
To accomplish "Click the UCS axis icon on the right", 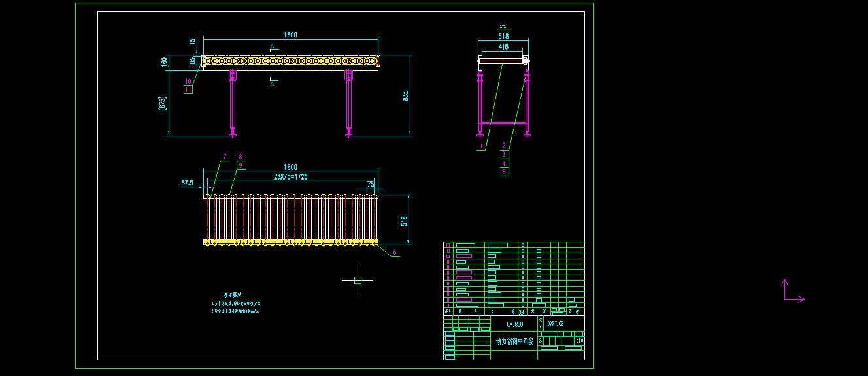I will click(793, 291).
